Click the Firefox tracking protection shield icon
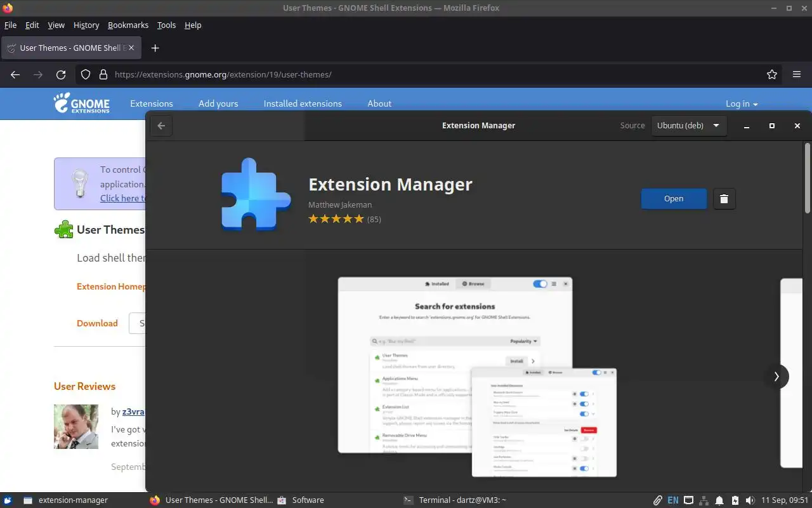 coord(86,74)
